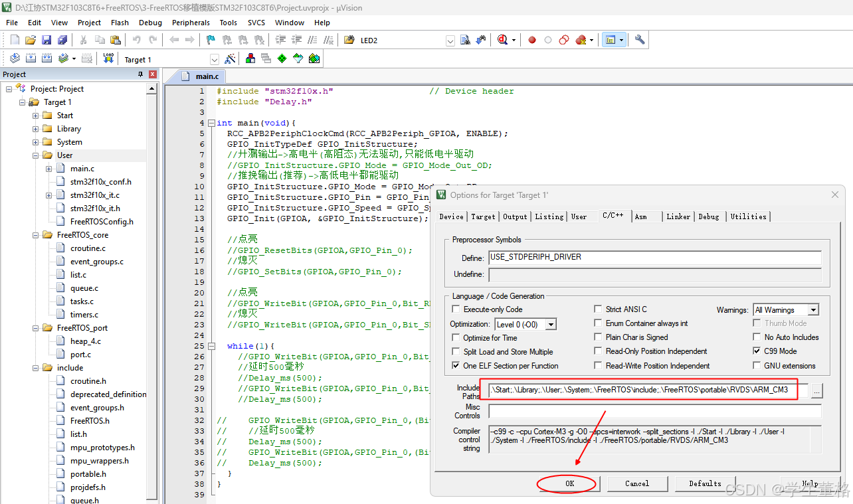The image size is (853, 504).
Task: Click the New file toolbar icon
Action: tap(15, 40)
